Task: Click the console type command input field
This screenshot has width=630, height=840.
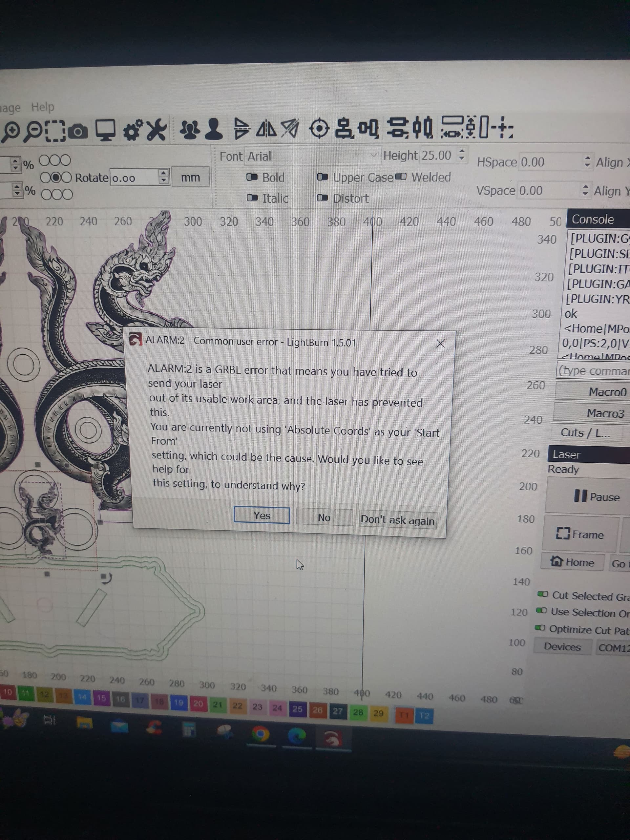Action: click(x=593, y=371)
